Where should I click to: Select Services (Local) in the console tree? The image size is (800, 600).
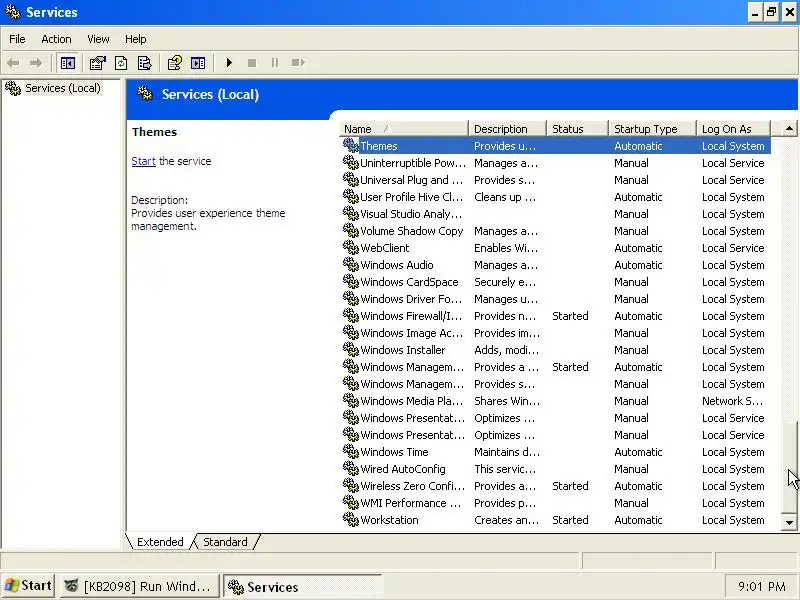click(x=63, y=88)
